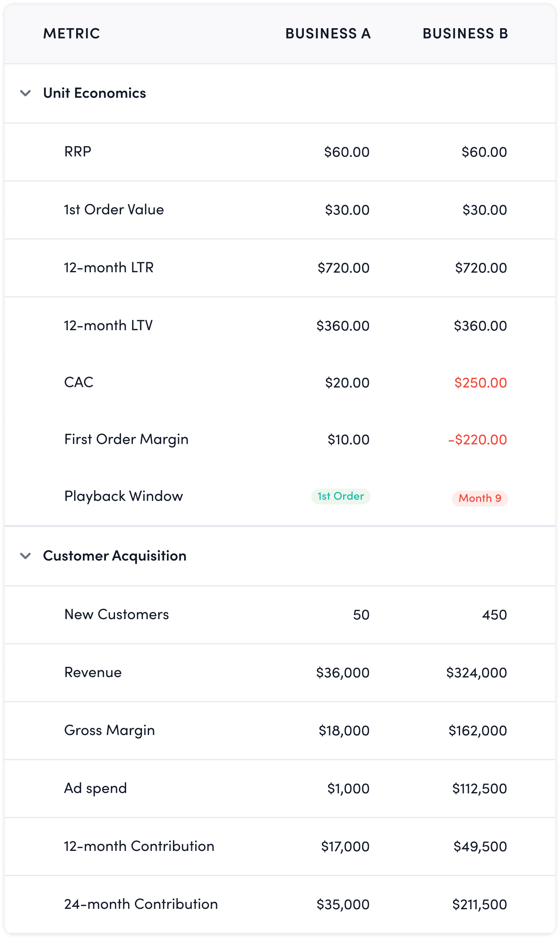Click the Customer Acquisition section heading
The width and height of the screenshot is (560, 939).
click(x=115, y=556)
